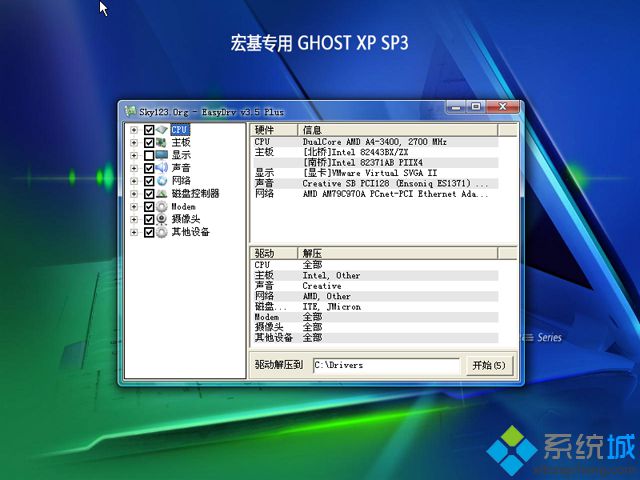The width and height of the screenshot is (640, 480).
Task: Uncheck the 主板 driver checkbox
Action: [x=149, y=142]
